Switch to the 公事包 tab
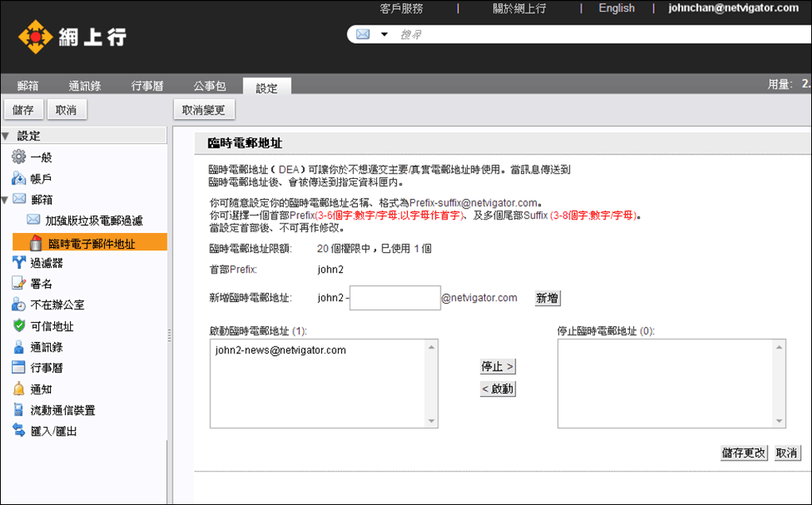 [210, 86]
